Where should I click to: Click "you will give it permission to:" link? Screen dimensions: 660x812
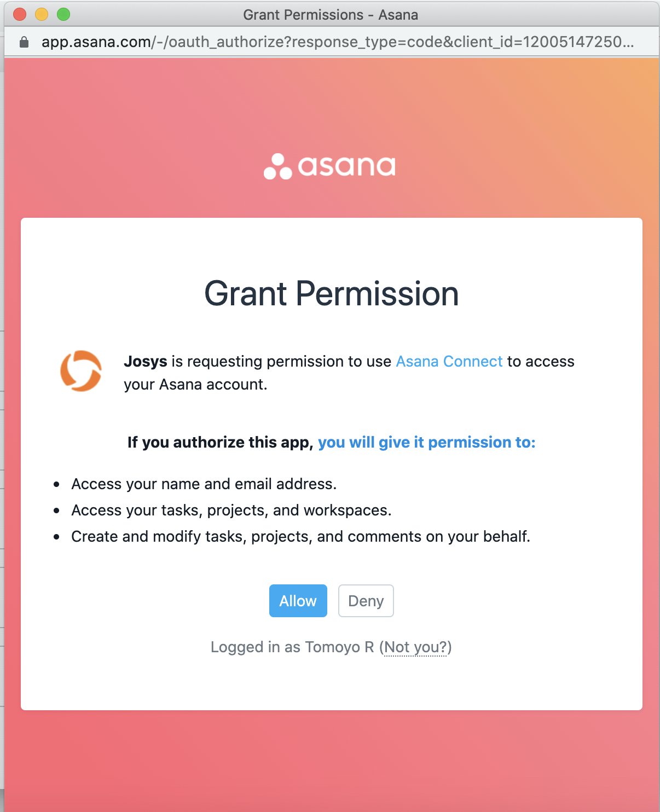pyautogui.click(x=426, y=442)
